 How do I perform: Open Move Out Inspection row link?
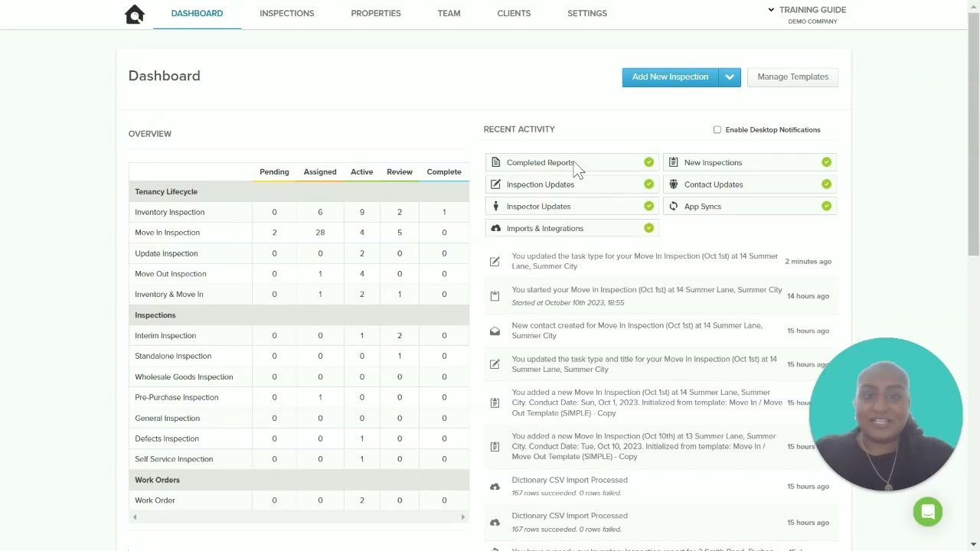click(171, 274)
